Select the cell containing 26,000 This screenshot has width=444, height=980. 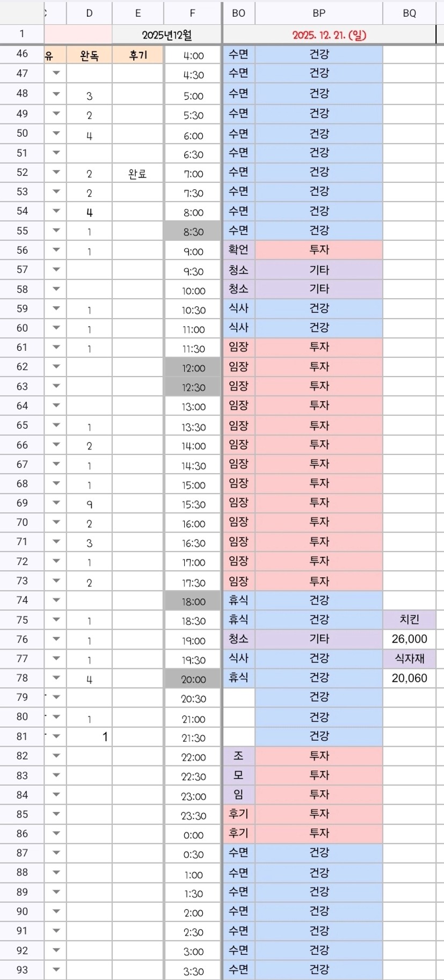pos(409,639)
